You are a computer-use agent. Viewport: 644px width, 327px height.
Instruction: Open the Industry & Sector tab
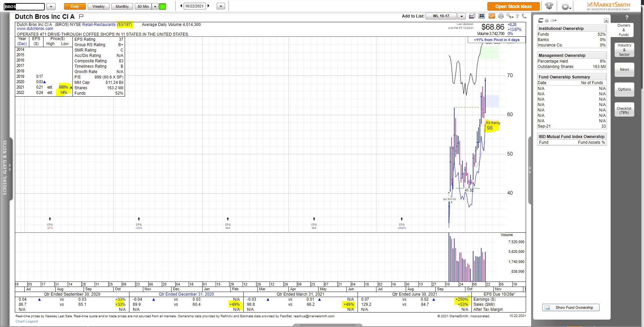(624, 50)
